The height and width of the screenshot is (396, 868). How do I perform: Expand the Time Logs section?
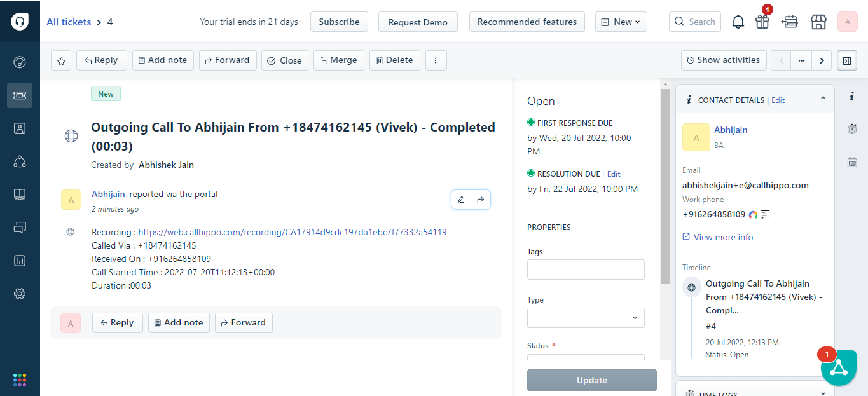tap(823, 393)
